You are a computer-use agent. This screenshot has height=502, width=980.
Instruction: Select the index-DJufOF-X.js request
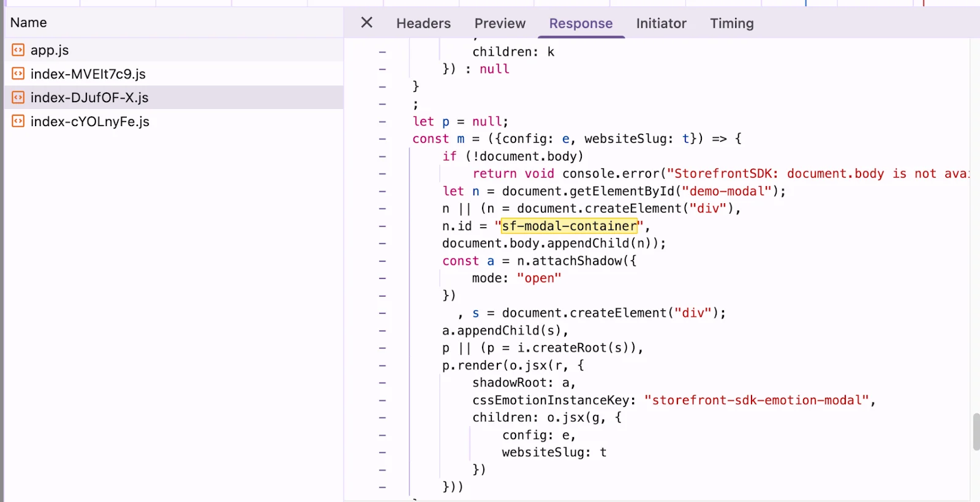[x=174, y=97]
